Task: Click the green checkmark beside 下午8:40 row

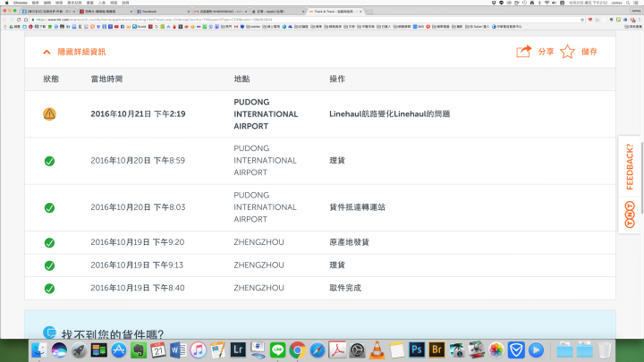Action: (x=49, y=289)
